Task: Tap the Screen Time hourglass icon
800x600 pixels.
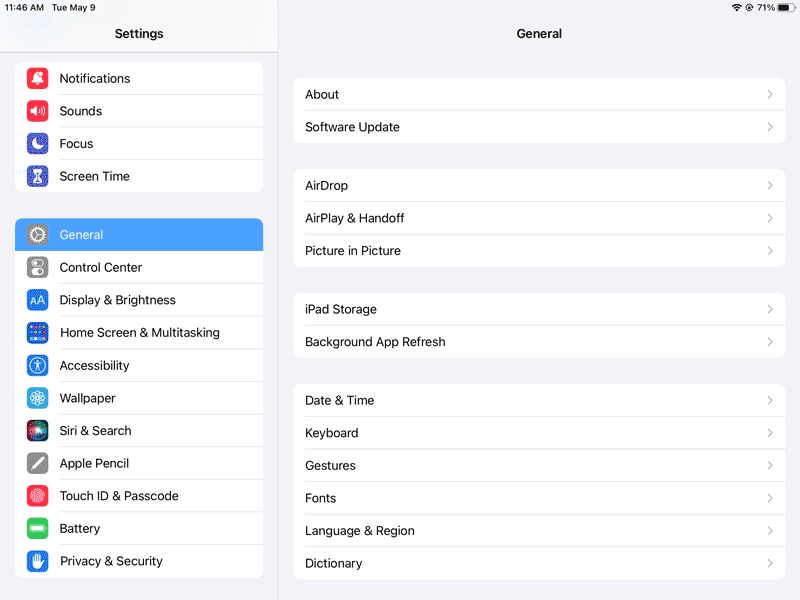Action: point(37,177)
